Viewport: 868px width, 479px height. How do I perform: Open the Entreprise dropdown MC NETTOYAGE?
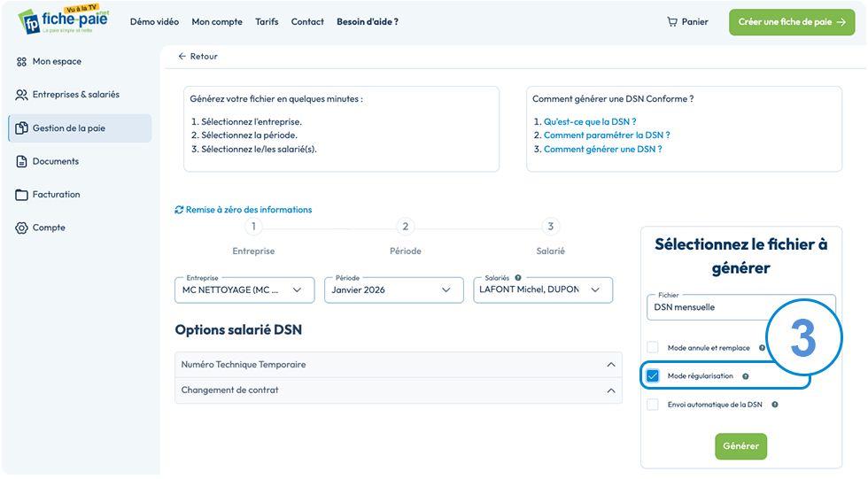pos(244,290)
